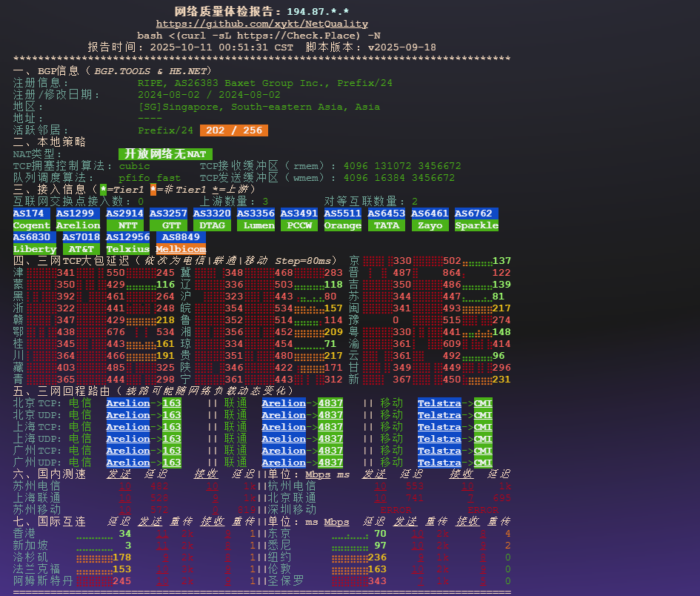Click the AS2914 badge
Image resolution: width=700 pixels, height=596 pixels.
tap(124, 213)
